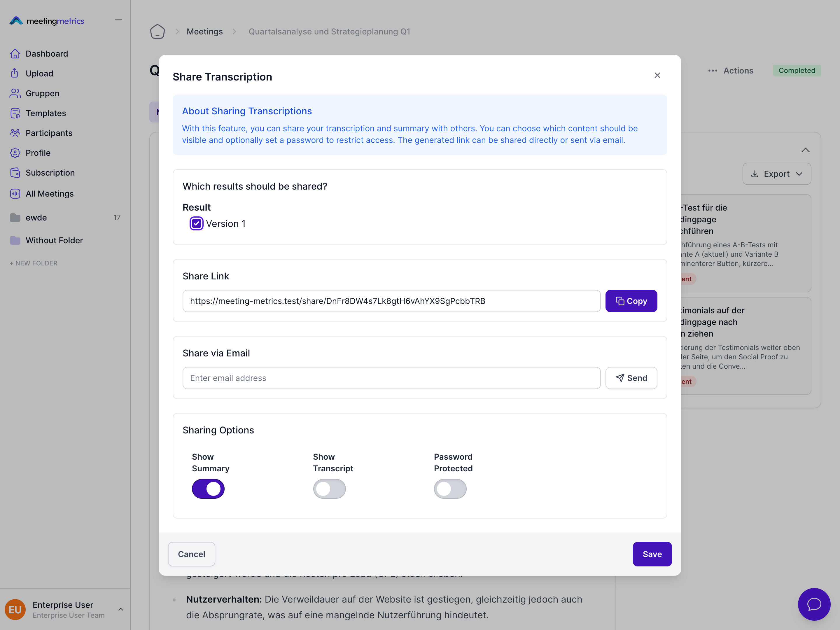Screen dimensions: 840x630
Task: Click the Participants sidebar icon
Action: point(15,133)
